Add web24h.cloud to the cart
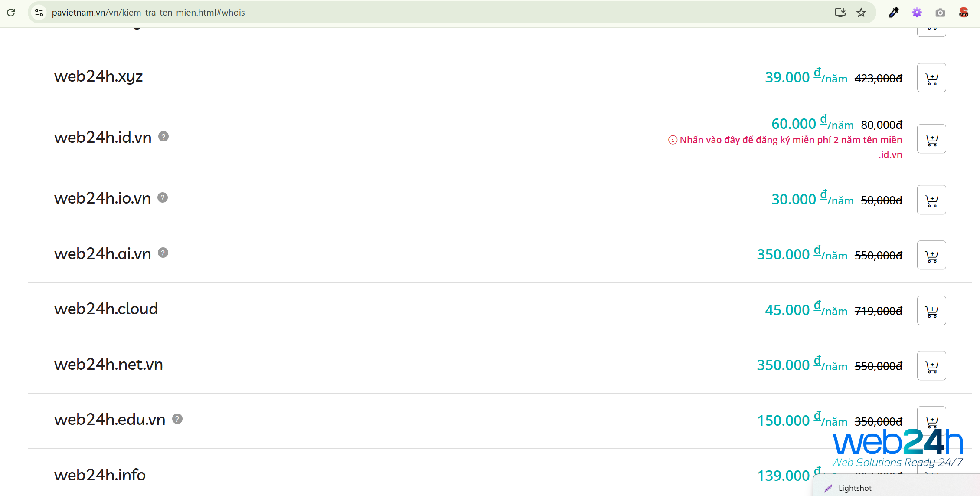The height and width of the screenshot is (496, 980). click(931, 310)
